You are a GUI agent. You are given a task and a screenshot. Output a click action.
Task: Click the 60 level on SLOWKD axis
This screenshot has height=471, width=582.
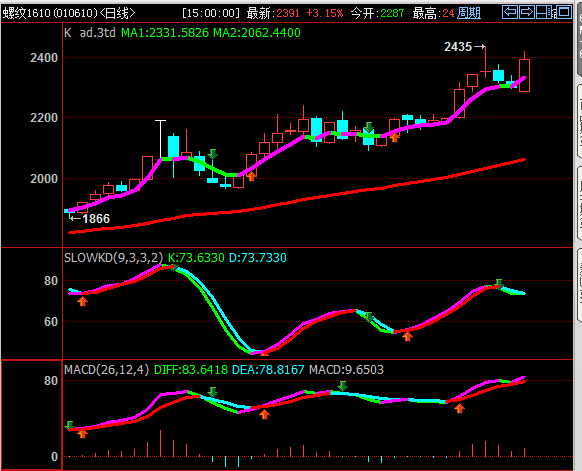click(51, 322)
